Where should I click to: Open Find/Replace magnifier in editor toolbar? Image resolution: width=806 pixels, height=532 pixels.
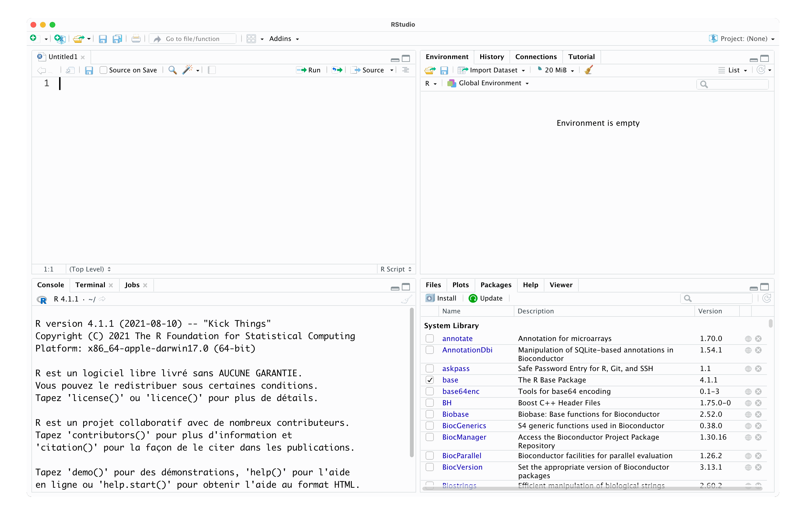click(x=173, y=70)
